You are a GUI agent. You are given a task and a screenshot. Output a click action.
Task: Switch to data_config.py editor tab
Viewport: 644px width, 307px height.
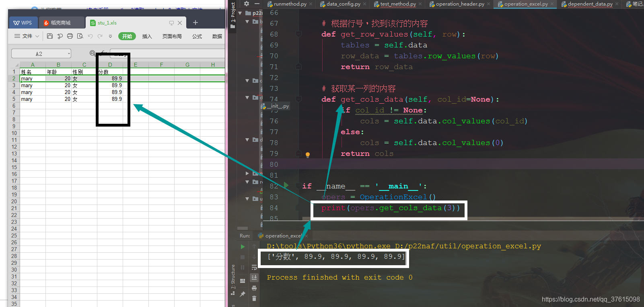343,4
